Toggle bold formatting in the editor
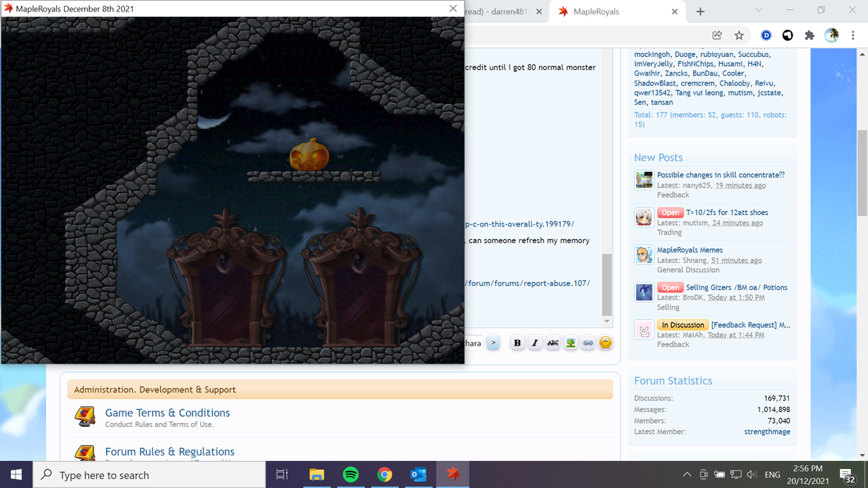The width and height of the screenshot is (868, 488). tap(517, 343)
